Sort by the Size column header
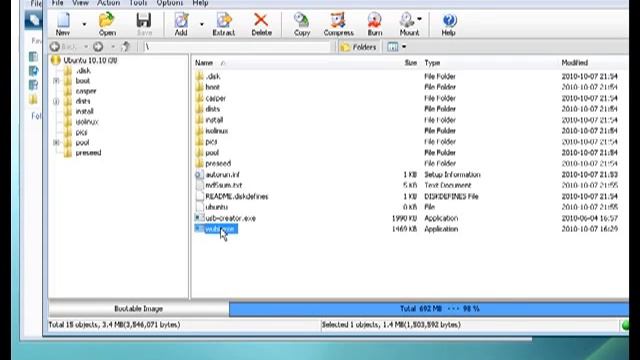The height and width of the screenshot is (360, 640). pyautogui.click(x=411, y=63)
